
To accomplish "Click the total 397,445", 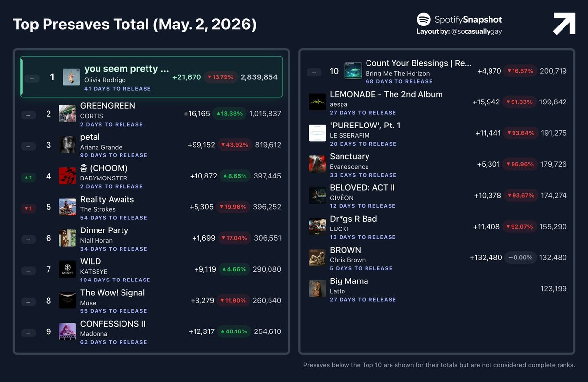I will click(268, 176).
